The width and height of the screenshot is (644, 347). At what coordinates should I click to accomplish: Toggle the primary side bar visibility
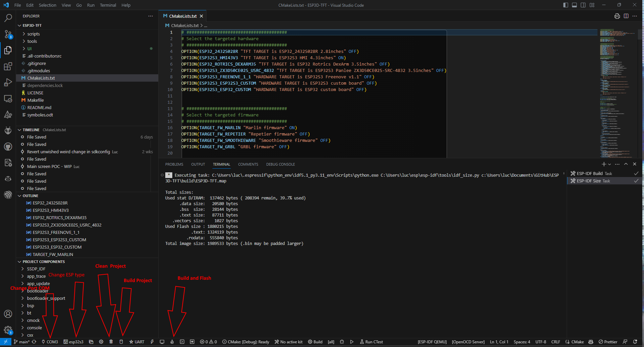click(566, 5)
